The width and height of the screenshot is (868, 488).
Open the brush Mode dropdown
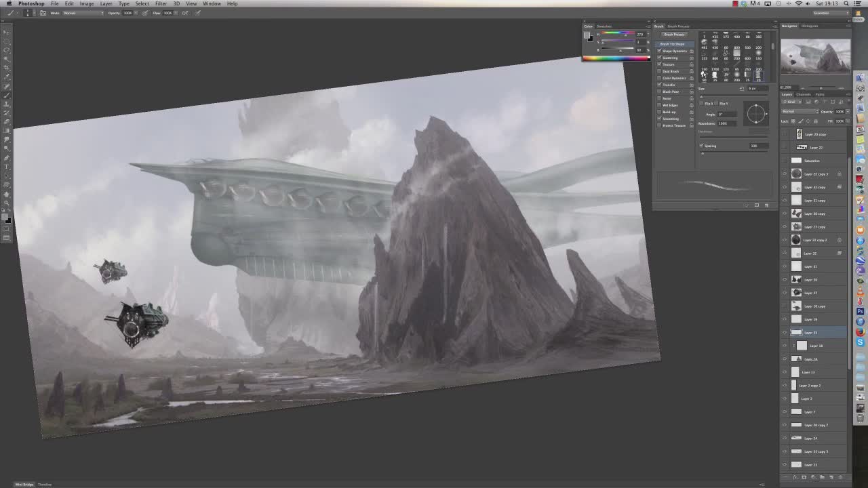[83, 13]
